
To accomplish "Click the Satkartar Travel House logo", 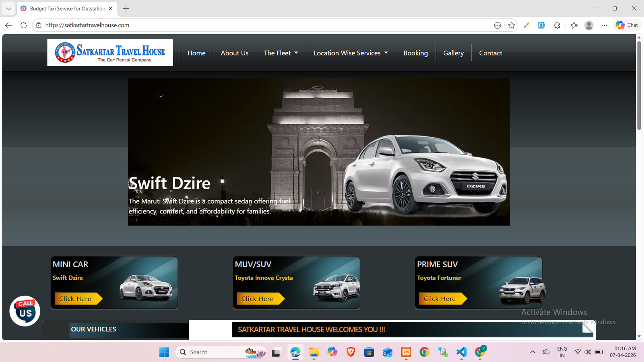I will click(110, 52).
